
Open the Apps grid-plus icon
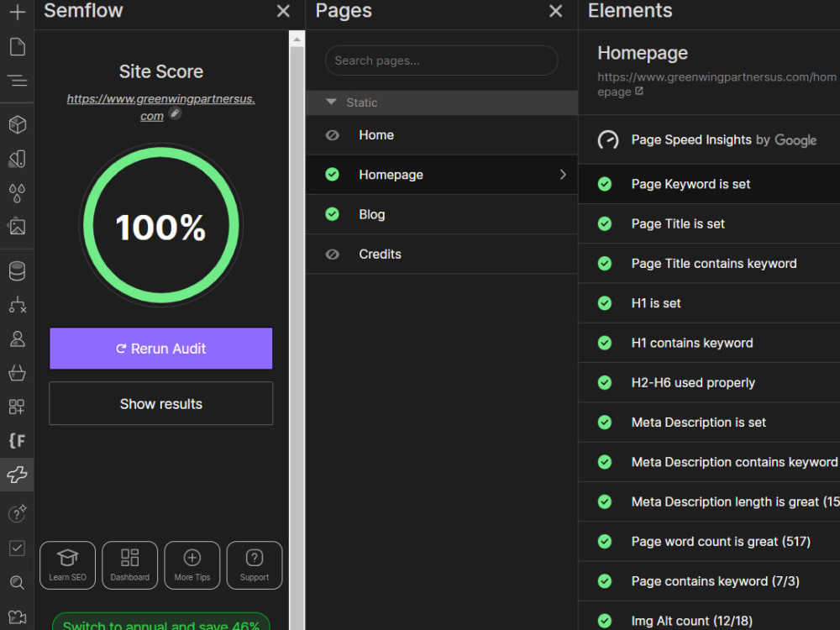click(17, 407)
